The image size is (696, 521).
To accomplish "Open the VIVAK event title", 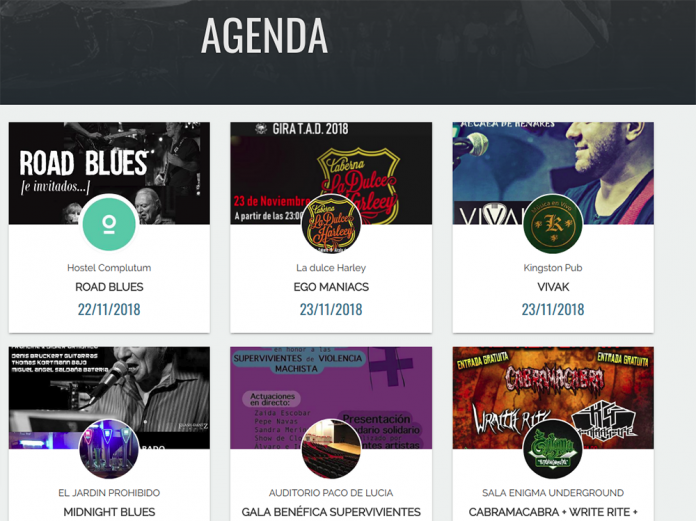I will [x=553, y=287].
